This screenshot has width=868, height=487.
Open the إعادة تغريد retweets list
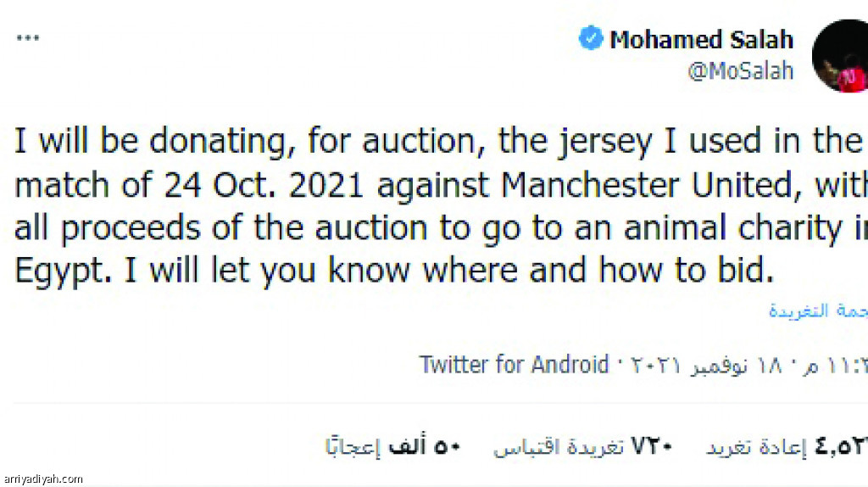click(x=756, y=447)
